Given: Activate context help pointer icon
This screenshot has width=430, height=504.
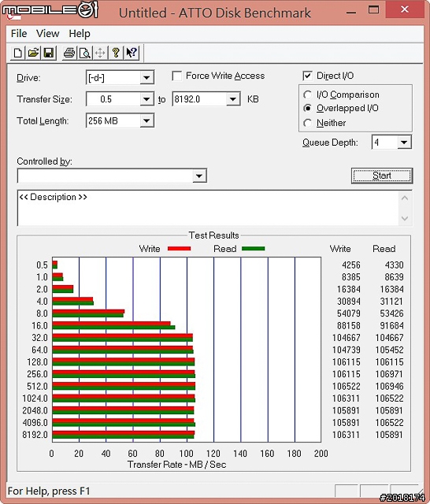Looking at the screenshot, I should pyautogui.click(x=131, y=53).
